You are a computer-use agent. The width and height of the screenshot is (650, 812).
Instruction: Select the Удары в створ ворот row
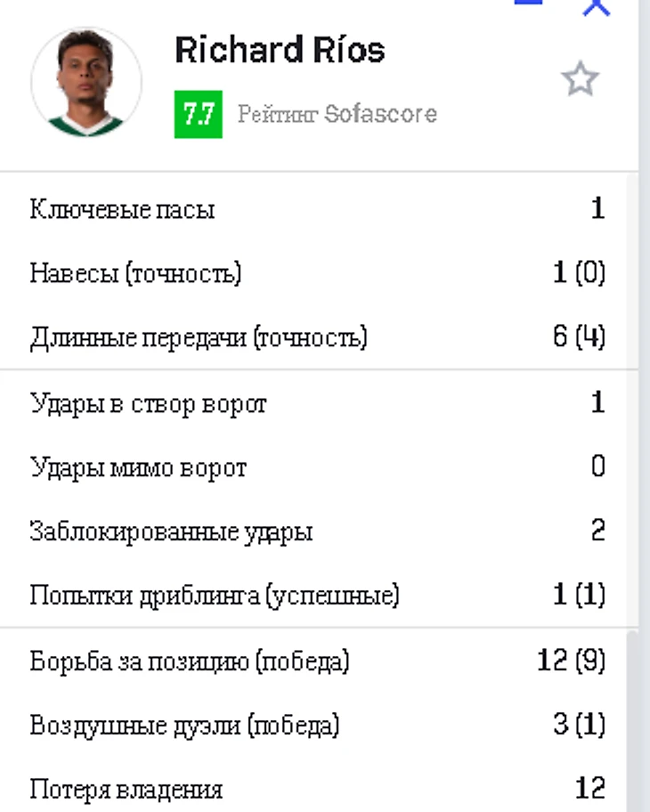pyautogui.click(x=318, y=403)
